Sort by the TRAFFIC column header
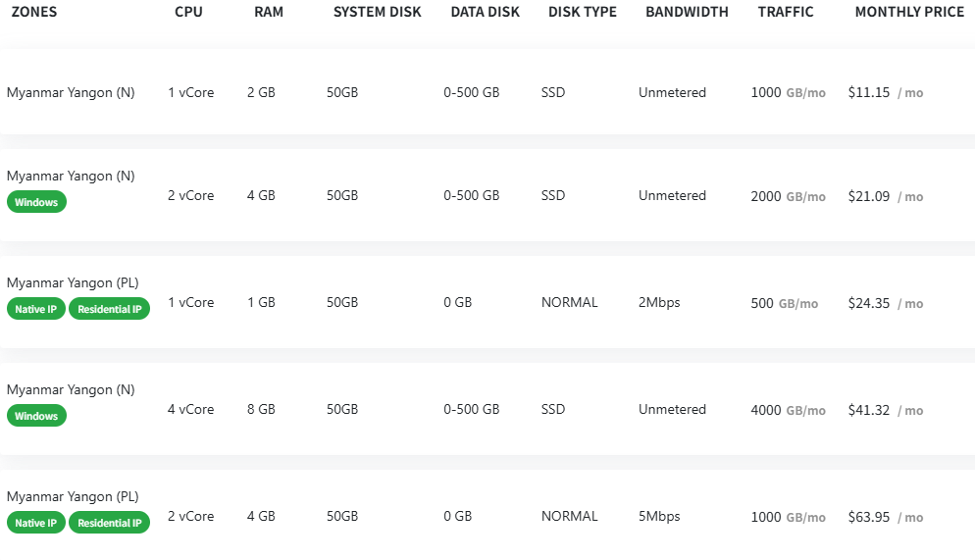Viewport: 975px width, 560px height. point(786,13)
